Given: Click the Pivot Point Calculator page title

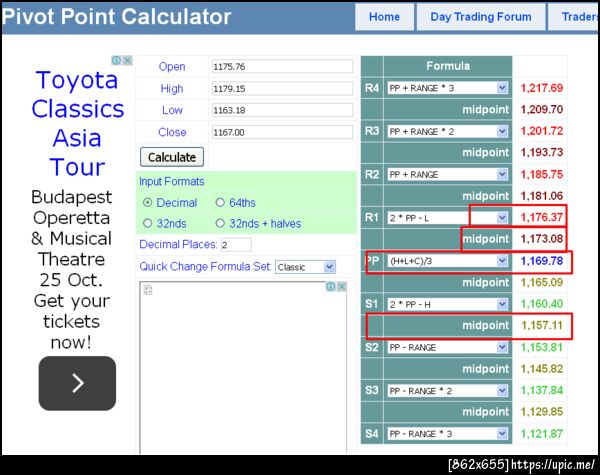Looking at the screenshot, I should tap(117, 17).
